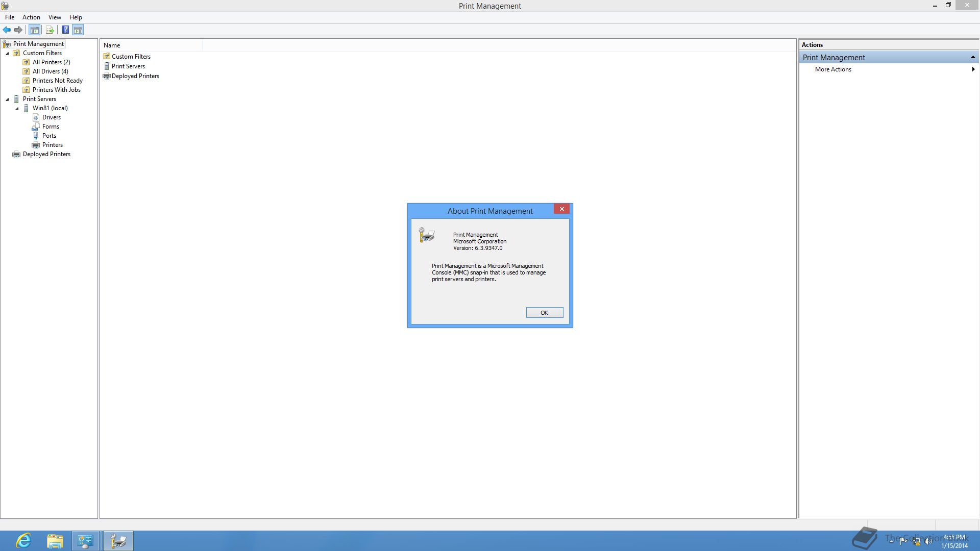This screenshot has height=551, width=980.
Task: Click Deployed Printers icon in tree
Action: pyautogui.click(x=16, y=154)
